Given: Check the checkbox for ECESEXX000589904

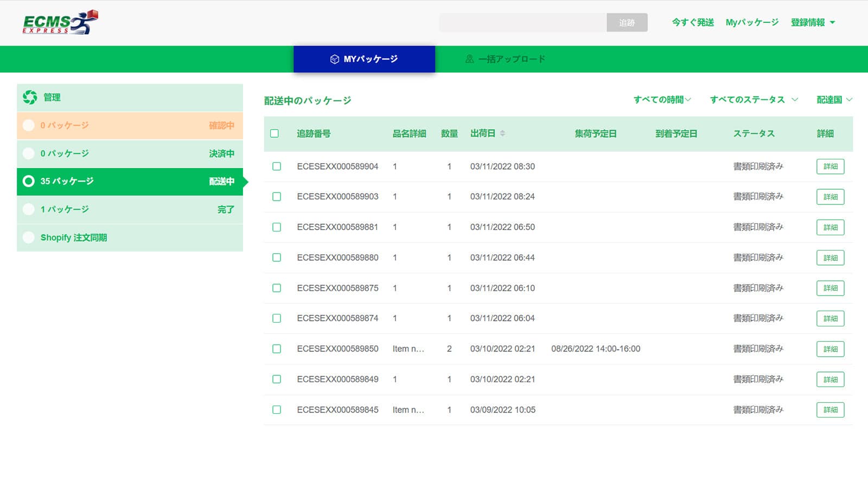Looking at the screenshot, I should click(276, 166).
